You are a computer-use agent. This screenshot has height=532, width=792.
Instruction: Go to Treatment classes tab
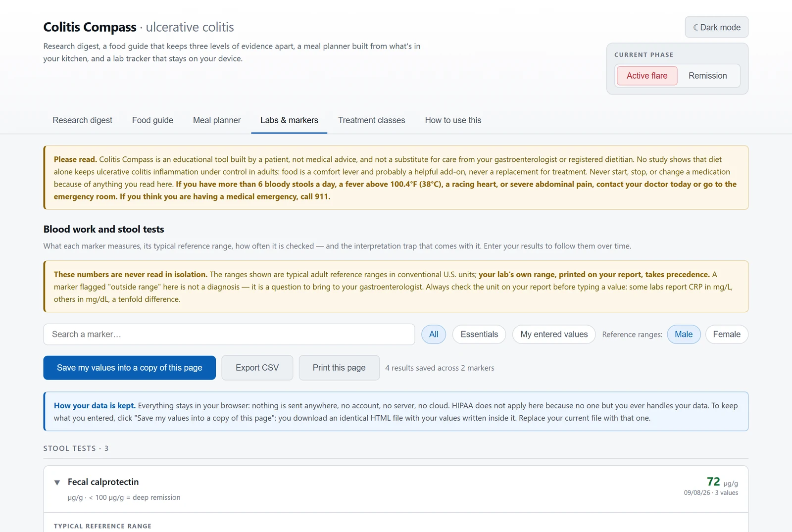(372, 120)
